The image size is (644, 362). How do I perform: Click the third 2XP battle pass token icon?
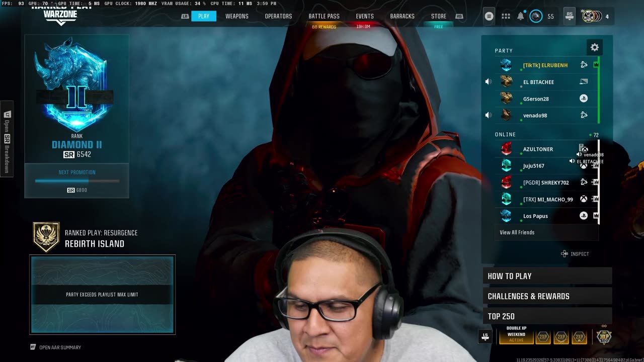[x=579, y=337]
